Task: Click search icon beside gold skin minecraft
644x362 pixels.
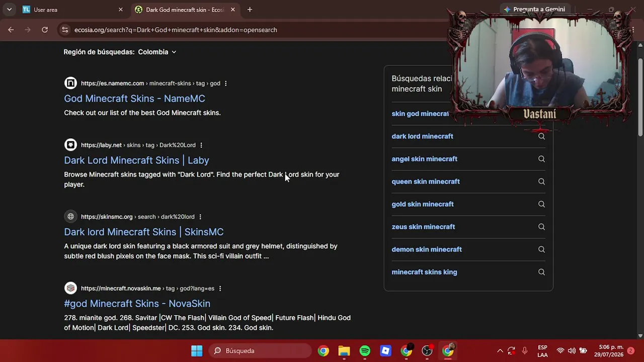Action: [541, 204]
